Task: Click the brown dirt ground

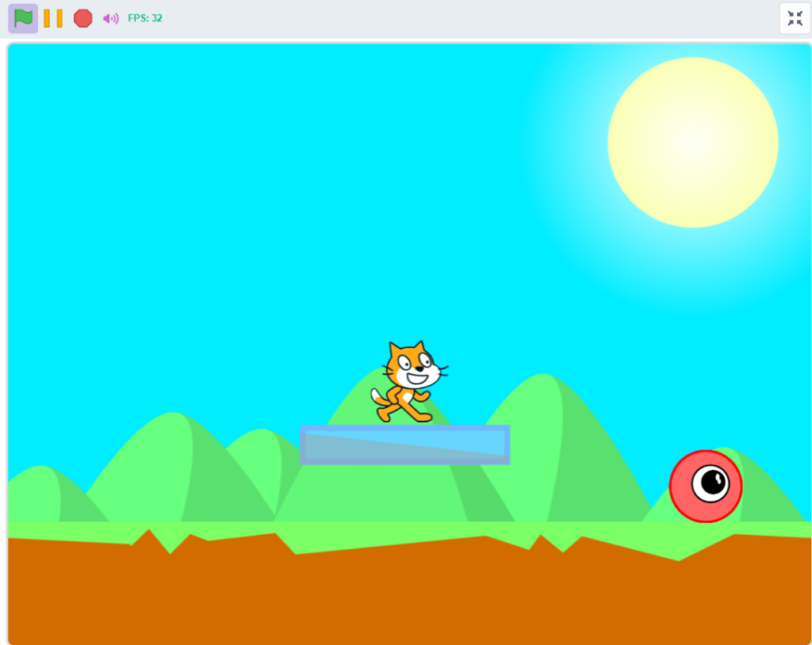Action: pyautogui.click(x=396, y=594)
